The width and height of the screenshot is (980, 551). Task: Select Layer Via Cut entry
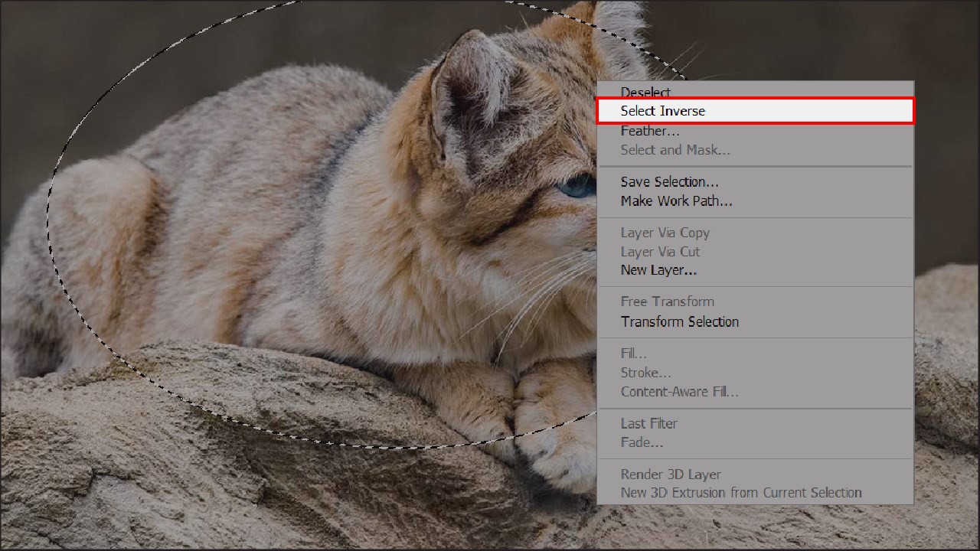pos(660,252)
